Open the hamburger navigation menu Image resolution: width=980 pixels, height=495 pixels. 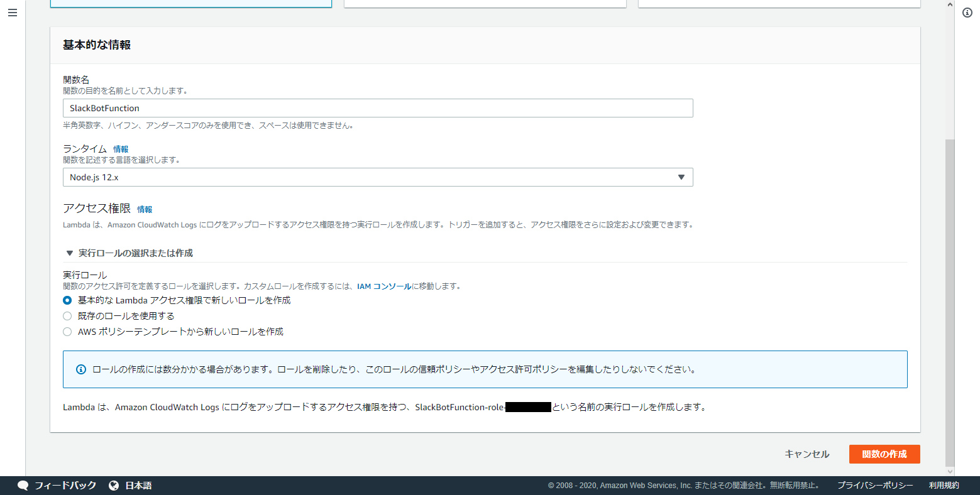13,13
